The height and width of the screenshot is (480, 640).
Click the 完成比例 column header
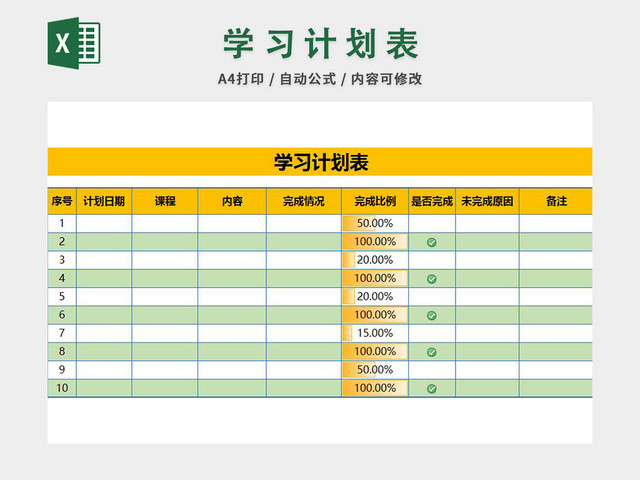click(x=375, y=201)
